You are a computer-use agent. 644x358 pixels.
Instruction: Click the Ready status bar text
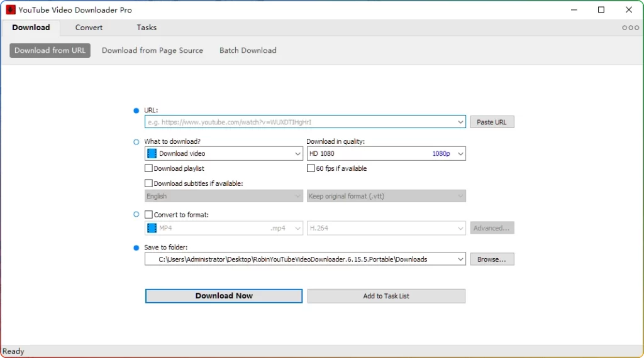point(13,352)
